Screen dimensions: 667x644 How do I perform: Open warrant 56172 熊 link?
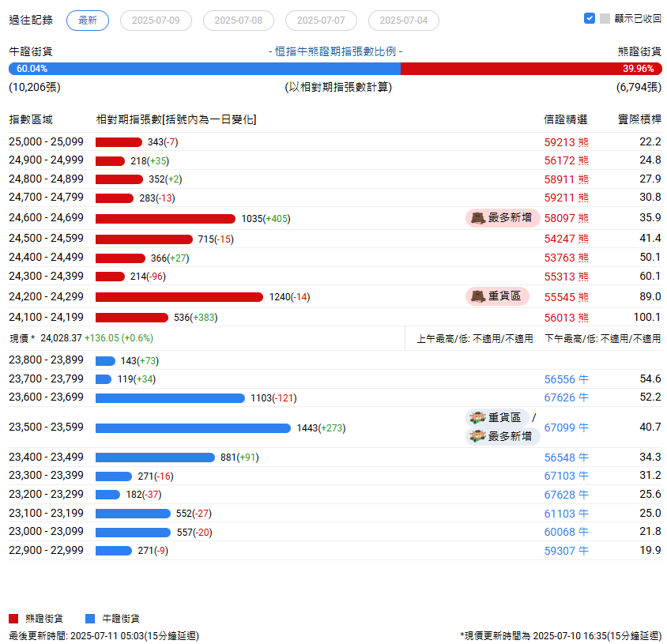[x=566, y=160]
